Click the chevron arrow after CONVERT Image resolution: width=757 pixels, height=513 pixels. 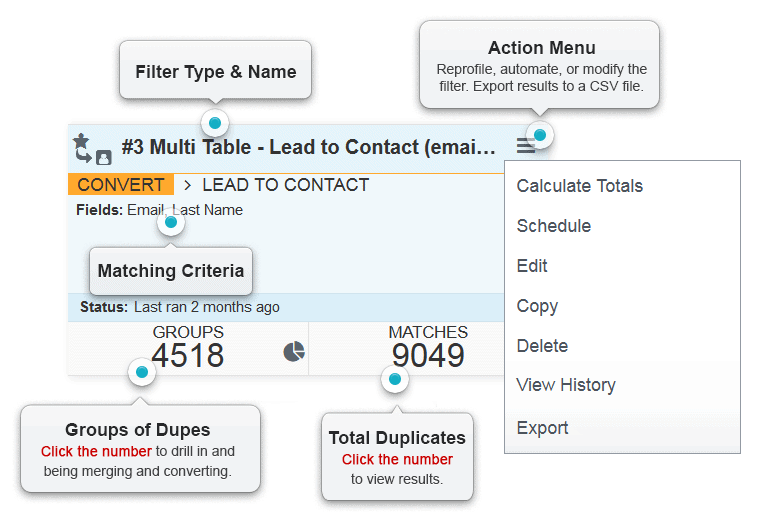coord(188,185)
